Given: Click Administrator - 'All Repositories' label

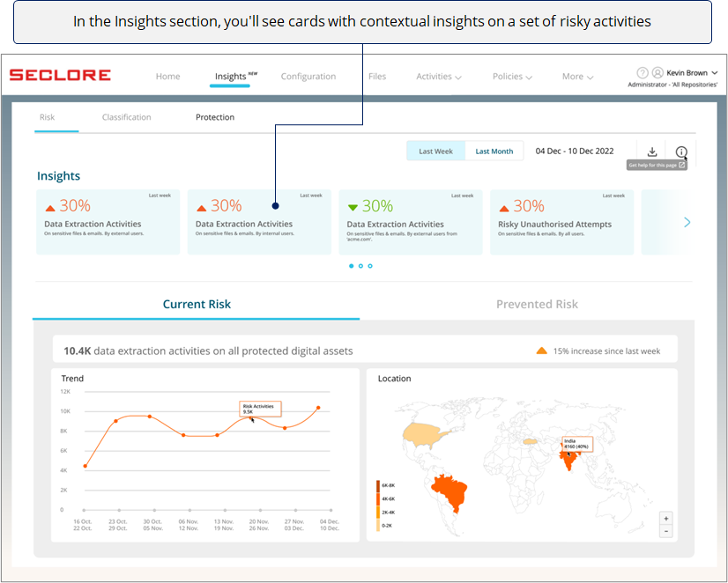Looking at the screenshot, I should (x=672, y=85).
